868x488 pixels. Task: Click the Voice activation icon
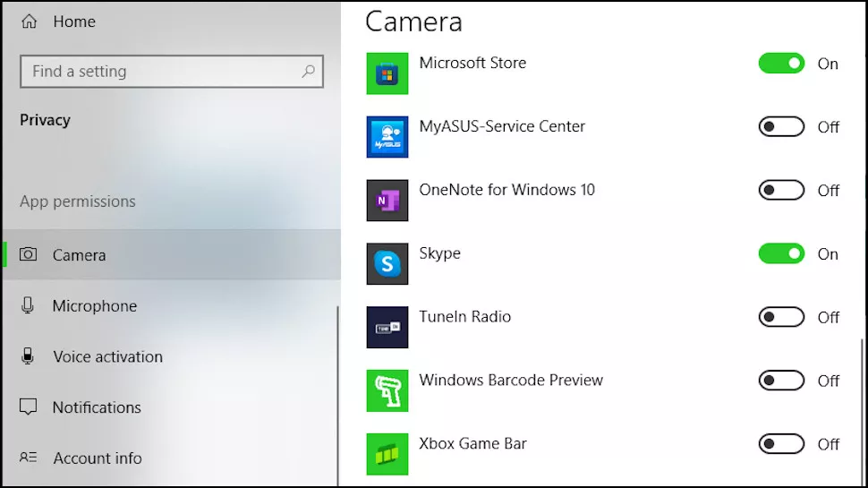click(28, 355)
